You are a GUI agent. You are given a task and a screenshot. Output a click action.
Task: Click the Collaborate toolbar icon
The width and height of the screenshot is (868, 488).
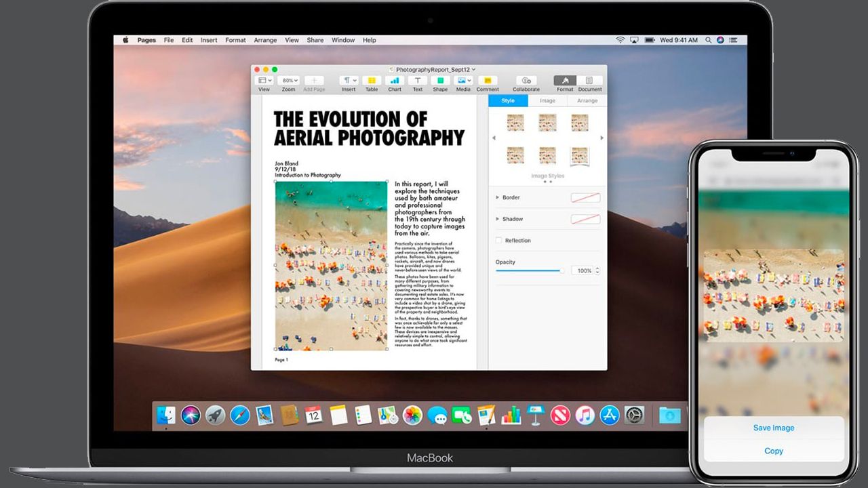pos(526,80)
